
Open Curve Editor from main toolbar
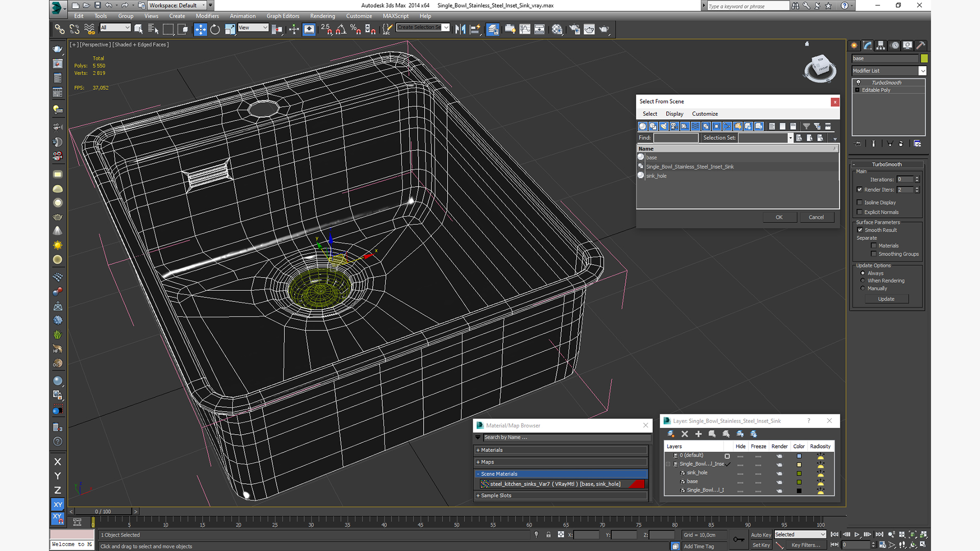tap(525, 29)
